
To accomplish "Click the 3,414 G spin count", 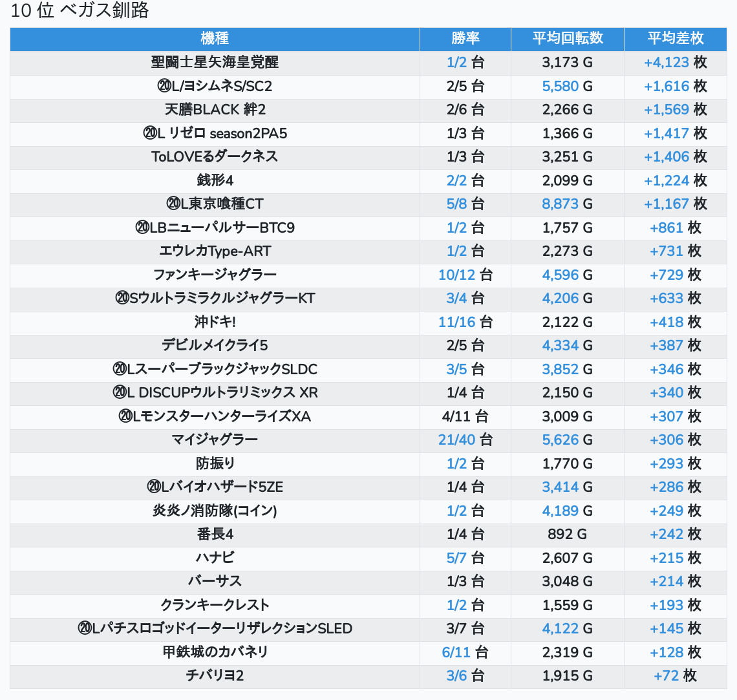I will (568, 487).
